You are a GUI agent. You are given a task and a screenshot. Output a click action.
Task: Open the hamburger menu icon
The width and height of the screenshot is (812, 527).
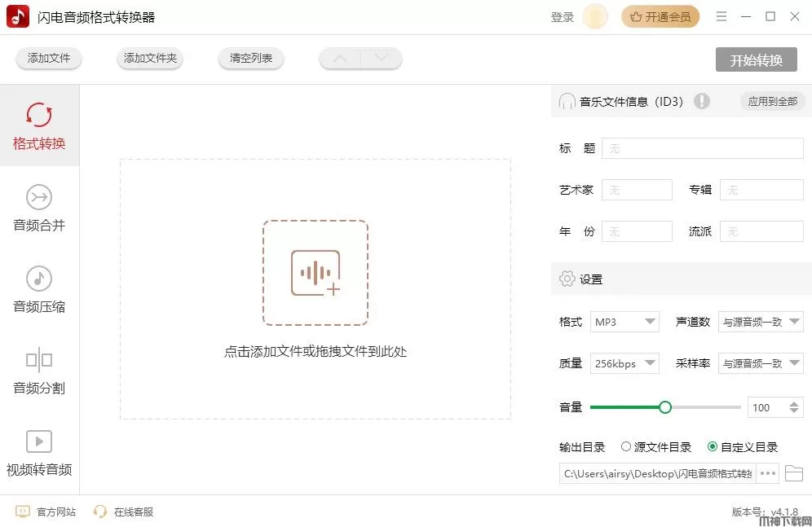[721, 17]
